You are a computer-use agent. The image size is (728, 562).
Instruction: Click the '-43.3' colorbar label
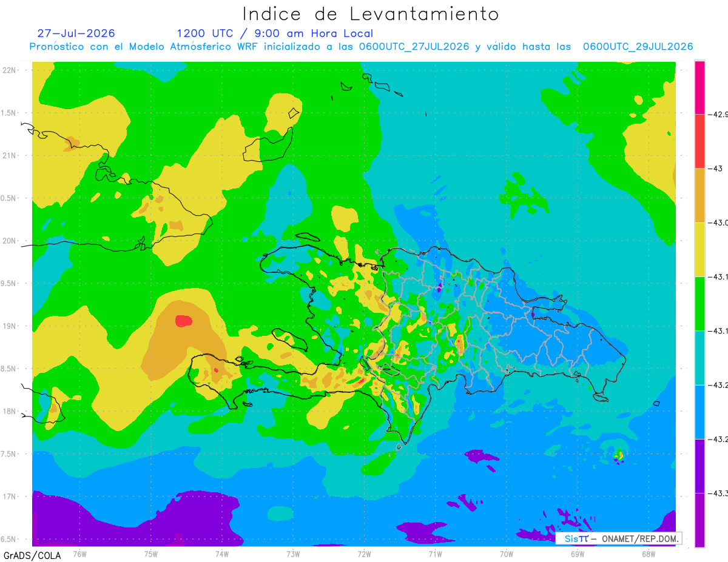pyautogui.click(x=718, y=493)
